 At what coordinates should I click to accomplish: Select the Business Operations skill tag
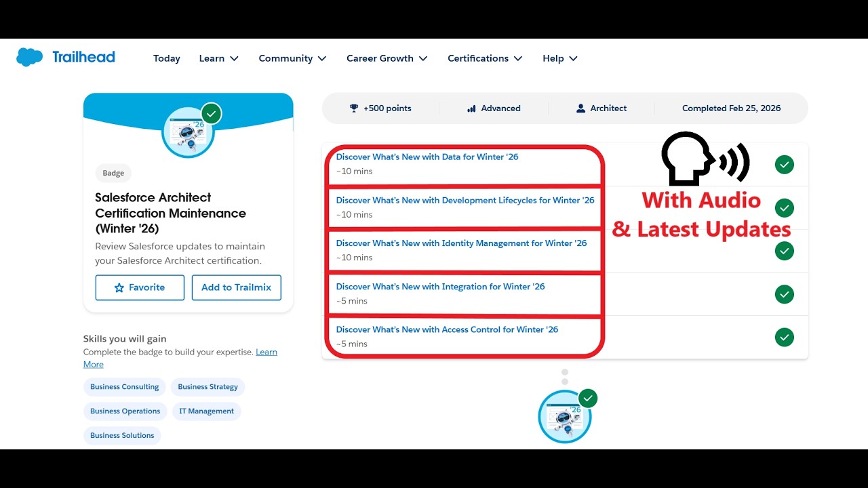click(x=125, y=411)
